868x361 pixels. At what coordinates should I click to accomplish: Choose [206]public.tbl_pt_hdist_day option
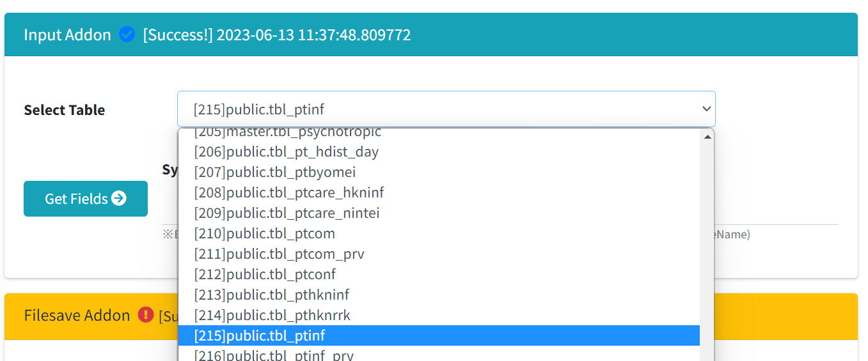pos(439,152)
